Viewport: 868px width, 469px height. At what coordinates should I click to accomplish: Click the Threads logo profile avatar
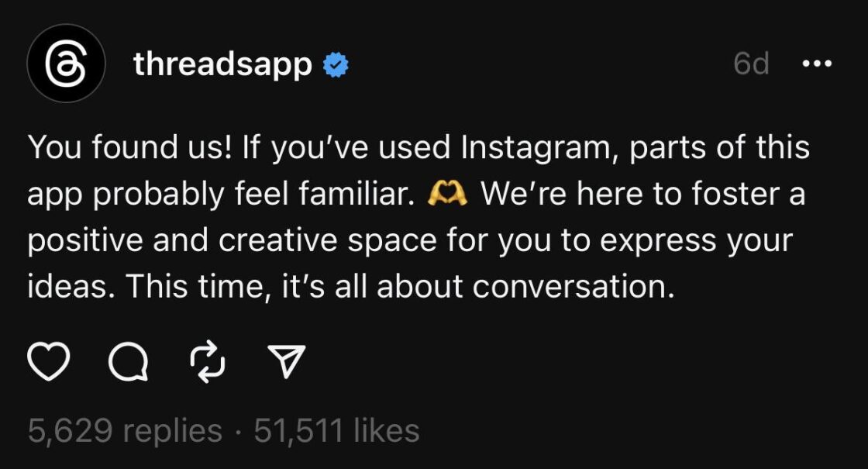(66, 65)
